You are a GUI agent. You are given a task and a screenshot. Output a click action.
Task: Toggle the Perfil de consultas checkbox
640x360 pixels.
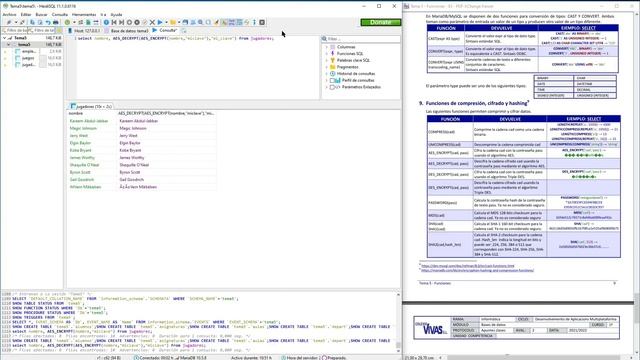[332, 80]
